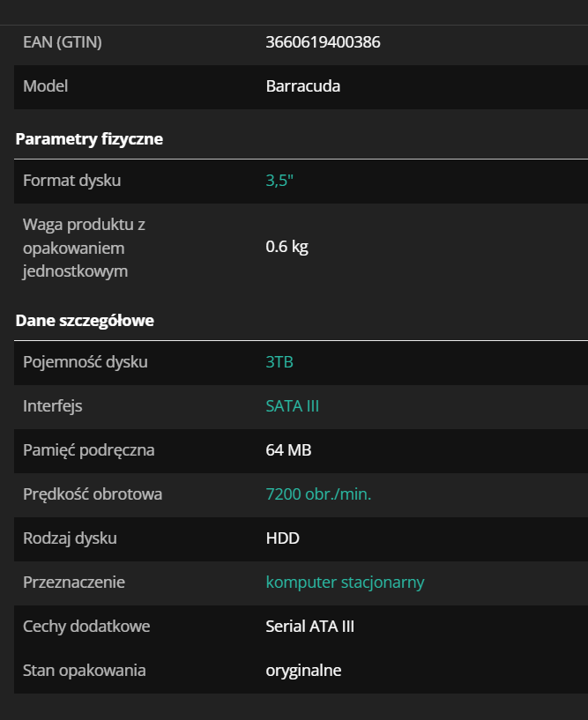Screen dimensions: 588x720
Task: Click the EAN number 3660619400386
Action: (x=323, y=41)
